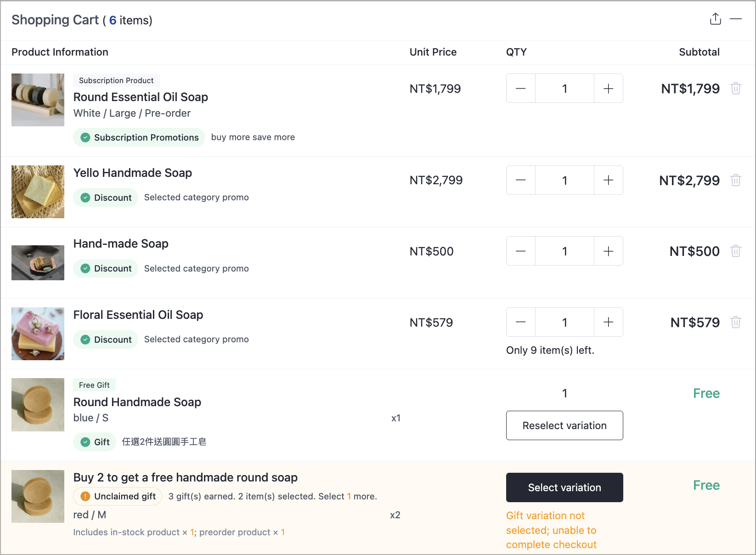Viewport: 756px width, 555px height.
Task: Open the Round Essential Oil Soap thumbnail
Action: (38, 100)
